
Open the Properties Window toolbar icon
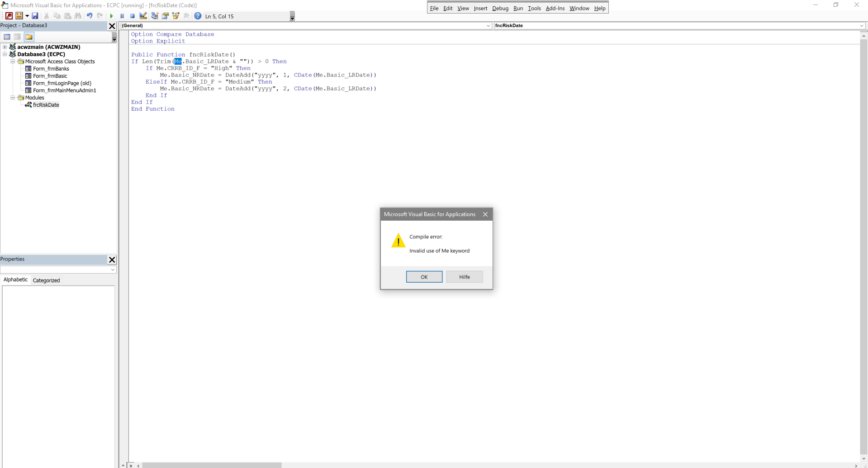[x=165, y=16]
